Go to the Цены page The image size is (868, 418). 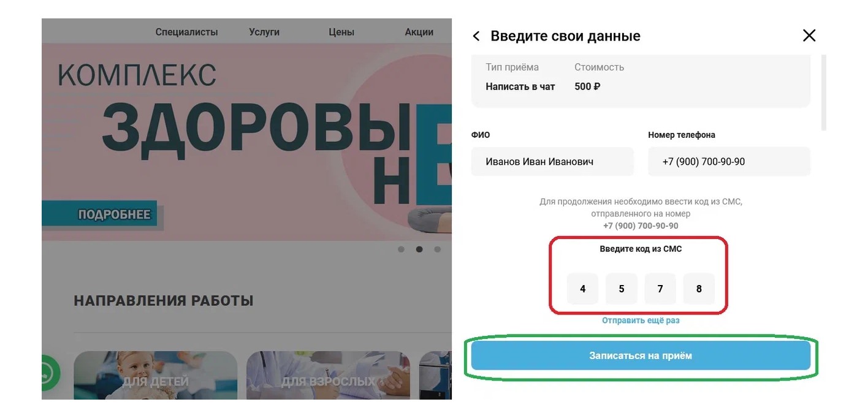click(341, 32)
